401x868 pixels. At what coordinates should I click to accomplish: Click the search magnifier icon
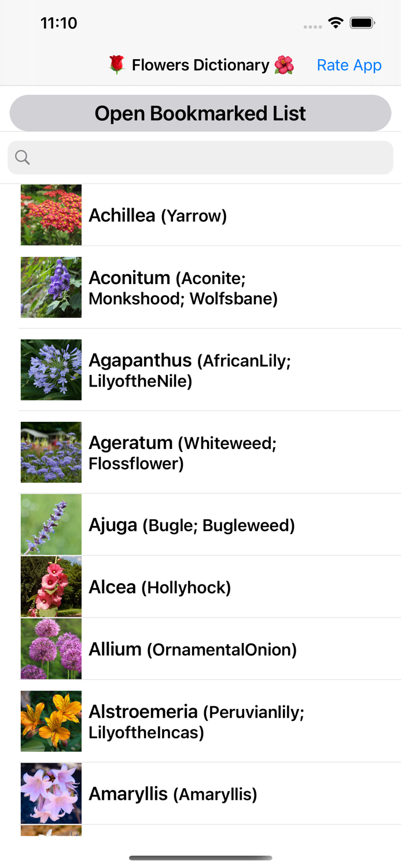[22, 157]
